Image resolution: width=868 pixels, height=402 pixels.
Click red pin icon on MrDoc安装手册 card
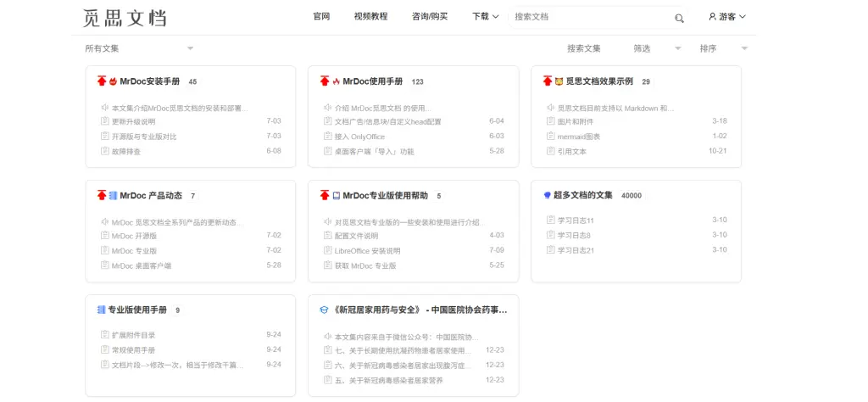pyautogui.click(x=102, y=81)
